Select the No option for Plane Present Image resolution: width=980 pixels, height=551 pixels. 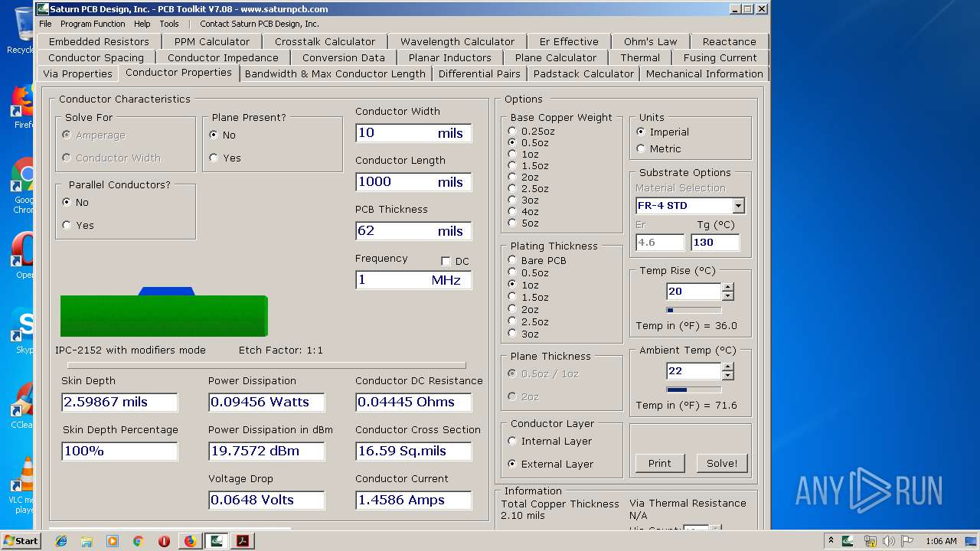coord(223,135)
